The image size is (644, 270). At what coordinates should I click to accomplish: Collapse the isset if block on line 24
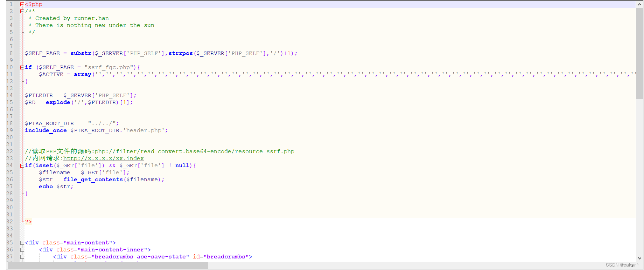coord(22,166)
